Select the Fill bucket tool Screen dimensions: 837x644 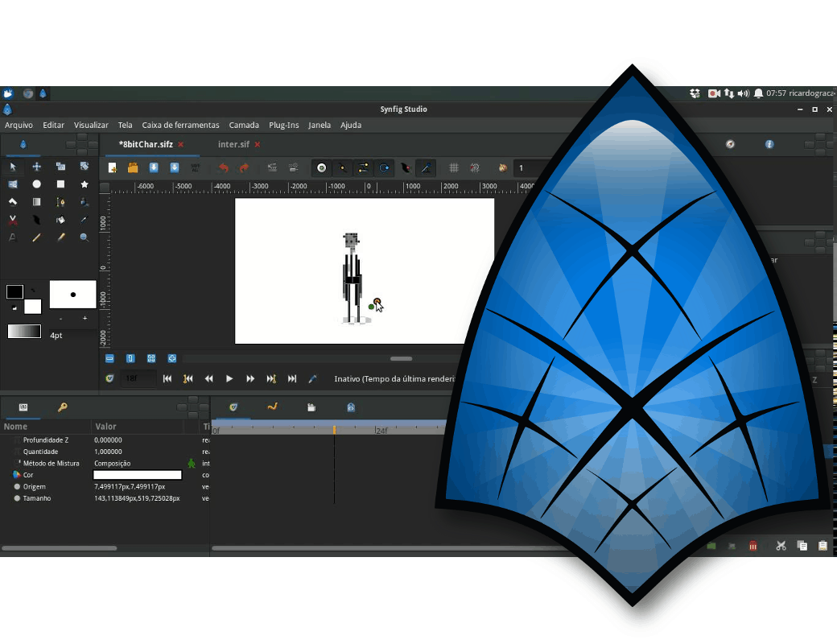click(x=60, y=220)
